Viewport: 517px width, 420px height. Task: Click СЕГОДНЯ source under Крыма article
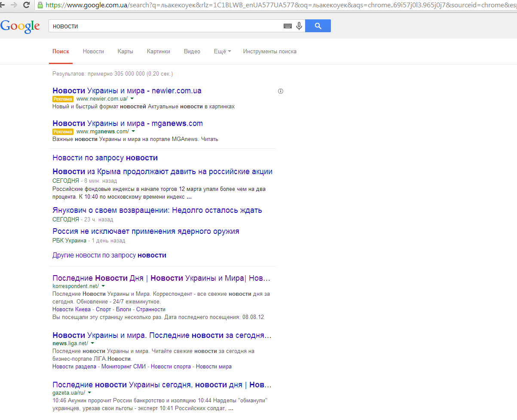tap(66, 181)
